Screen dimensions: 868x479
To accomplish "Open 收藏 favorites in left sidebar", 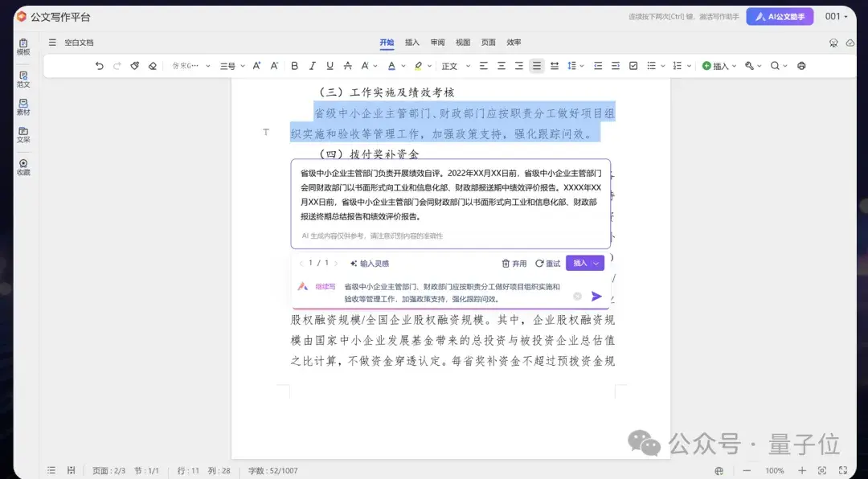I will tap(23, 167).
